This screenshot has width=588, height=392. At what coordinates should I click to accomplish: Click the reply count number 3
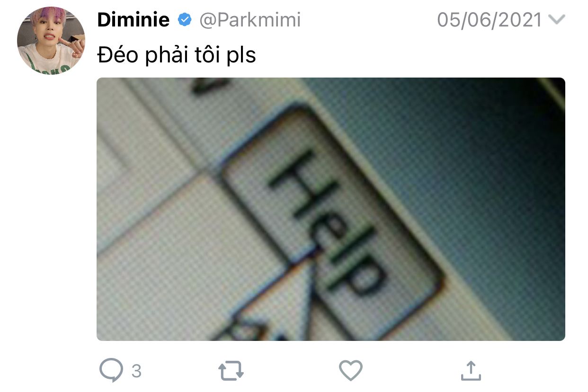click(136, 371)
